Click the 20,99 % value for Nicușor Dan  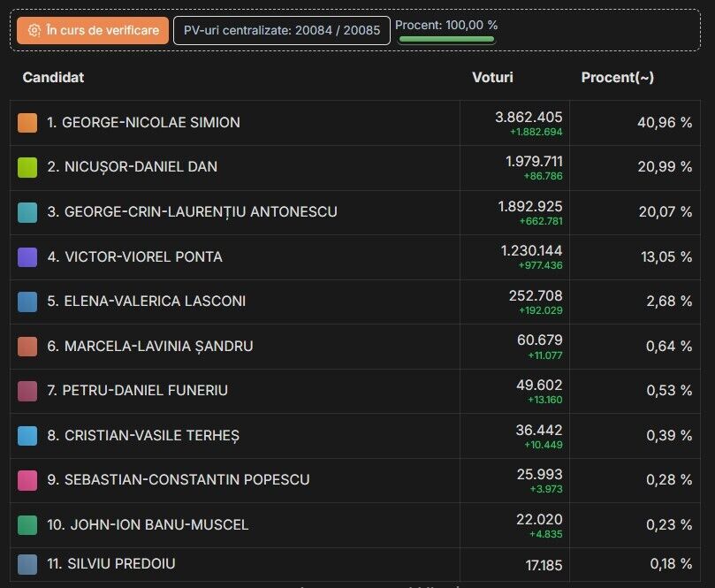[665, 167]
